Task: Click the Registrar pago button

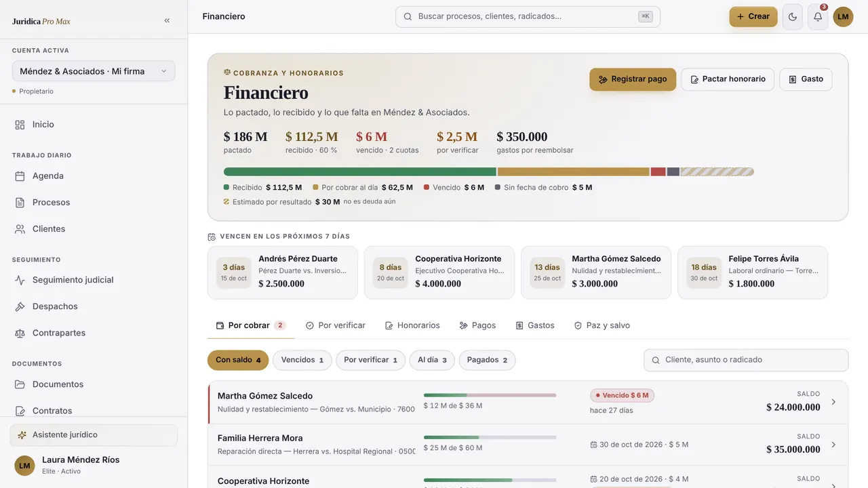Action: 633,79
